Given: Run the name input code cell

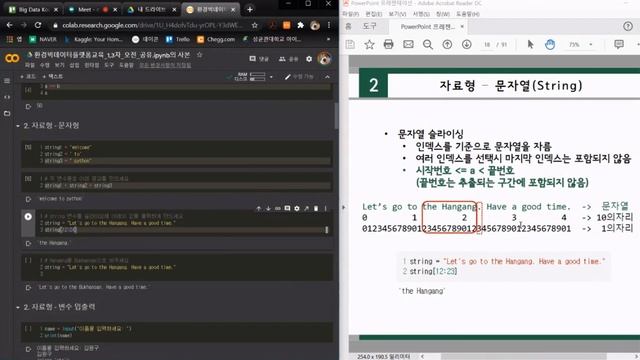Looking at the screenshot, I should click(28, 329).
